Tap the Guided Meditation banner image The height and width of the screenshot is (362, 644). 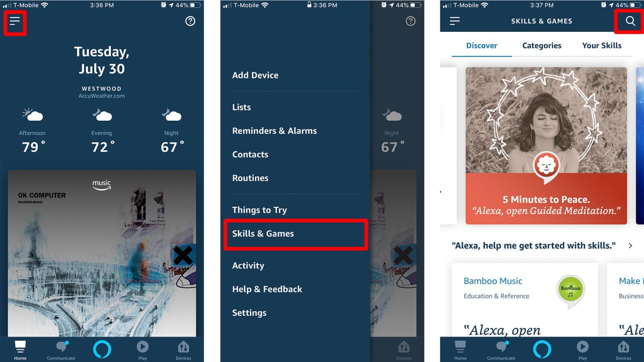pyautogui.click(x=546, y=146)
